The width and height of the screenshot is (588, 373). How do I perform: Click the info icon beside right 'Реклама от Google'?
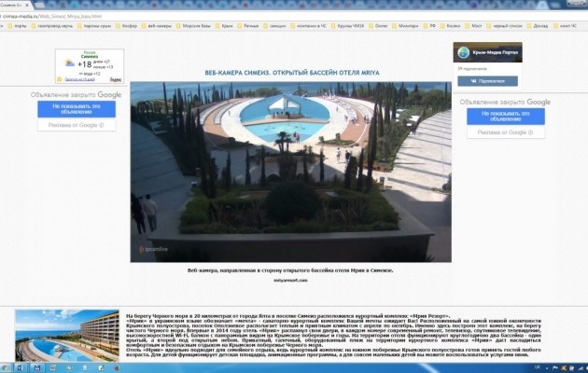click(x=530, y=132)
